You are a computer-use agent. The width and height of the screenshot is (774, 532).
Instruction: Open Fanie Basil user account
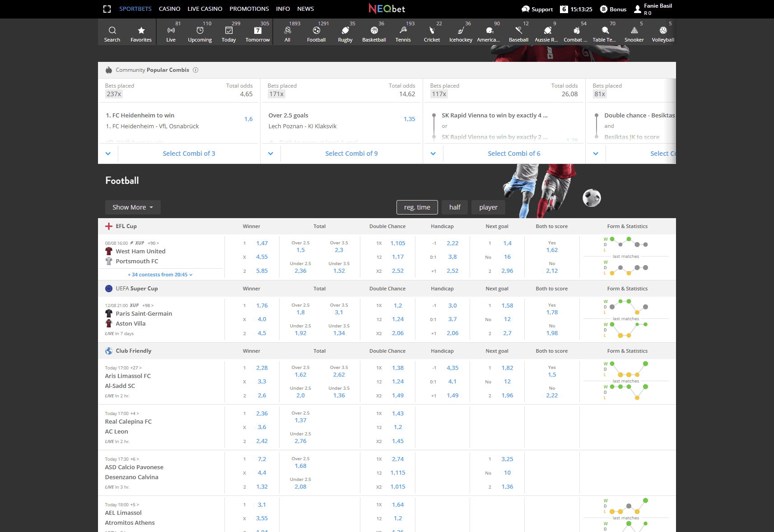[x=653, y=9]
